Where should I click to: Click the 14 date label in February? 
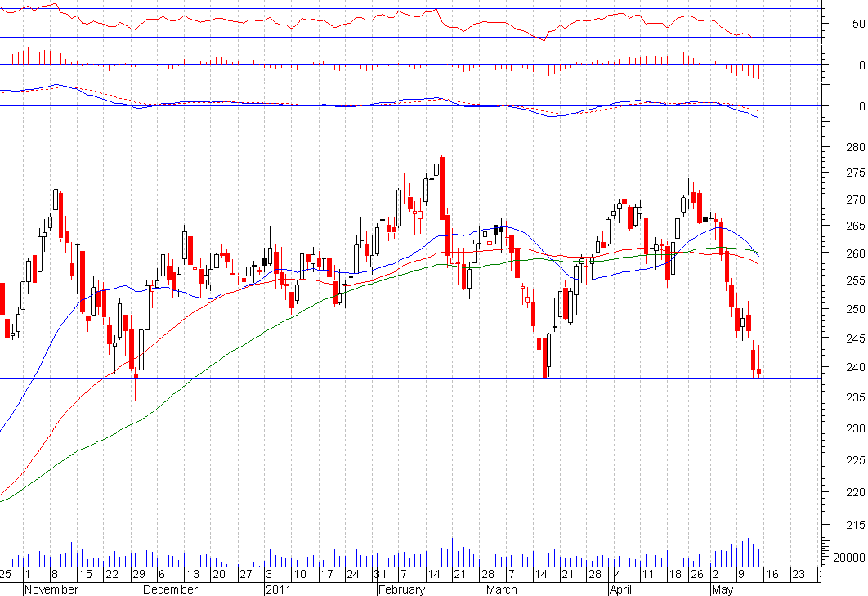(x=433, y=575)
